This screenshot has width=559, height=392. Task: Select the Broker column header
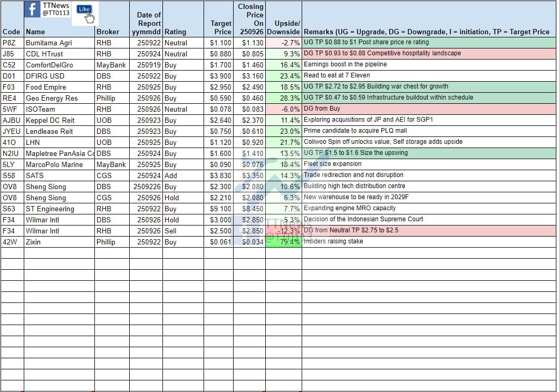pos(112,19)
